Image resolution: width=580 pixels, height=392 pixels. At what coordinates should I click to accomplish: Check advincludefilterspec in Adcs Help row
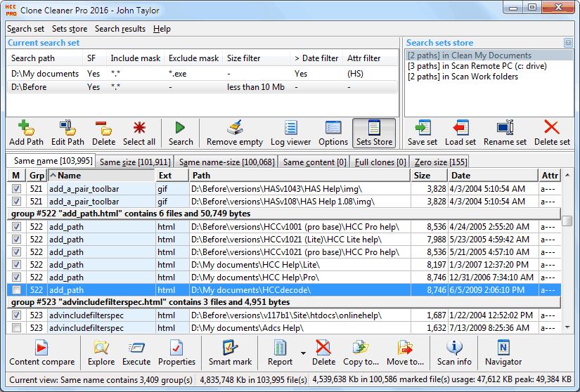pos(16,327)
